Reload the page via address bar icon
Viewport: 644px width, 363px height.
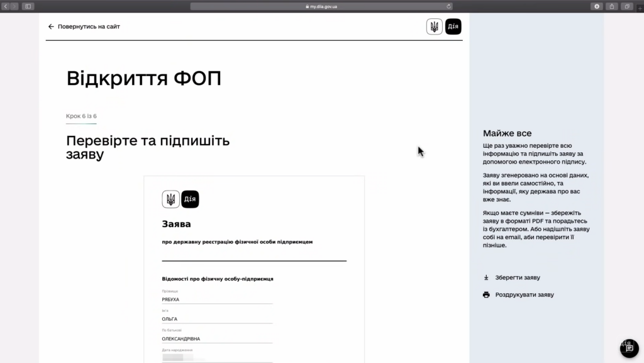[x=448, y=6]
